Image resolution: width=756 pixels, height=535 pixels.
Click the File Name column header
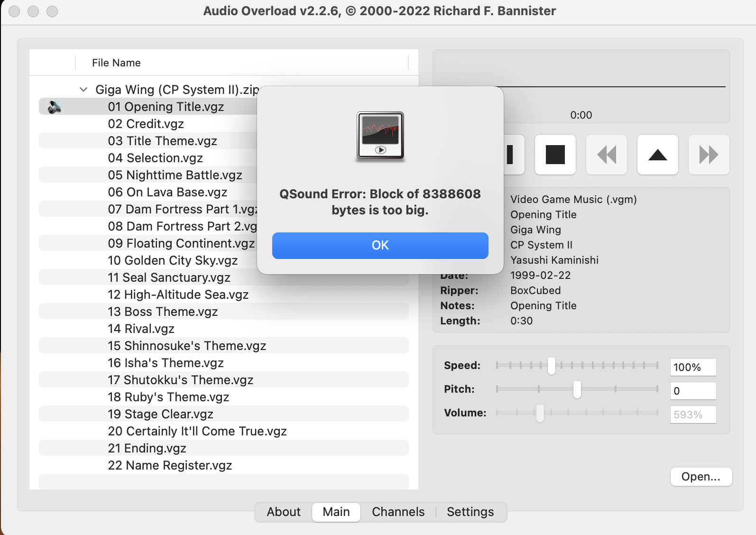tap(116, 63)
